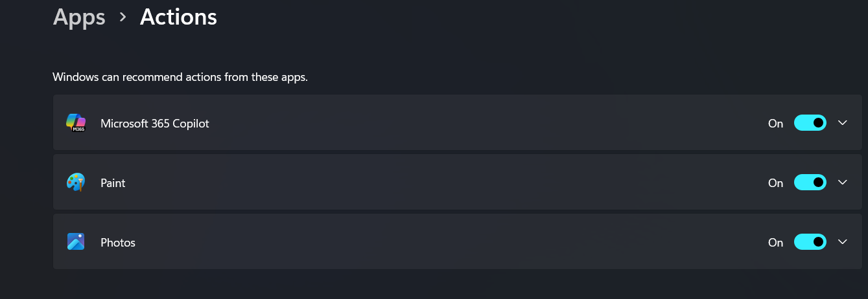The image size is (868, 299).
Task: Click the Microsoft 365 Copilot app icon
Action: pyautogui.click(x=76, y=123)
